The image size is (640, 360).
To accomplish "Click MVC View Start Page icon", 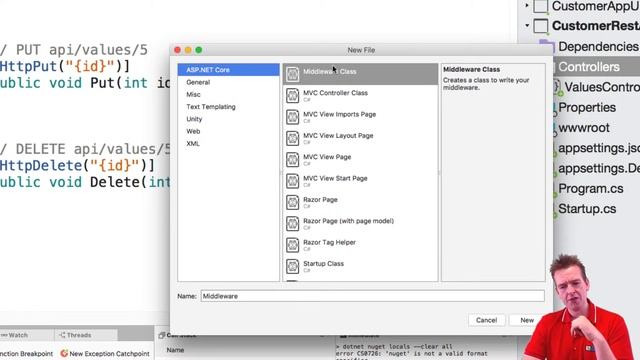I will click(x=292, y=181).
